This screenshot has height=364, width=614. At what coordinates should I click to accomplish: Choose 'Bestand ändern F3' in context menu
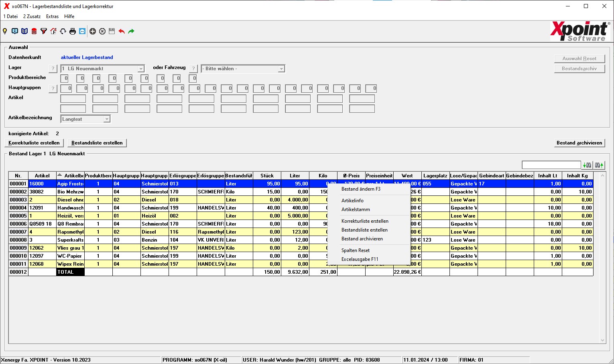[x=369, y=189]
